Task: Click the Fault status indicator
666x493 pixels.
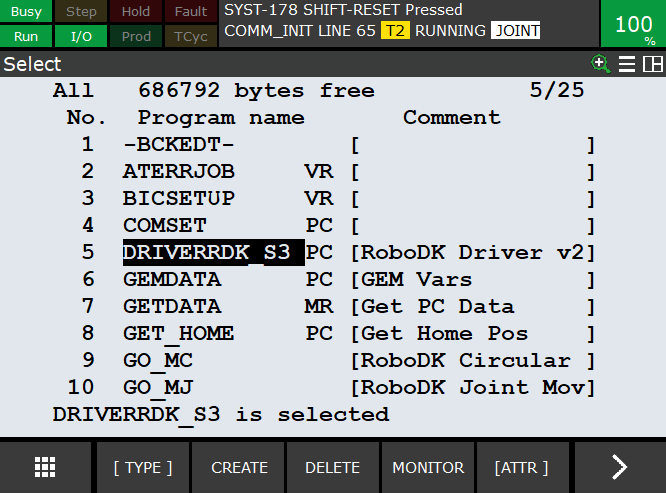Action: (x=191, y=12)
